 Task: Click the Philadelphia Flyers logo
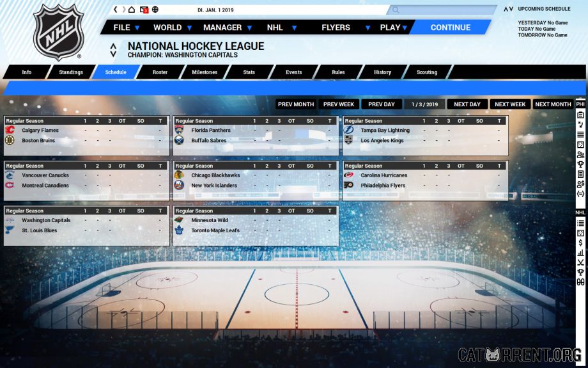pos(349,185)
